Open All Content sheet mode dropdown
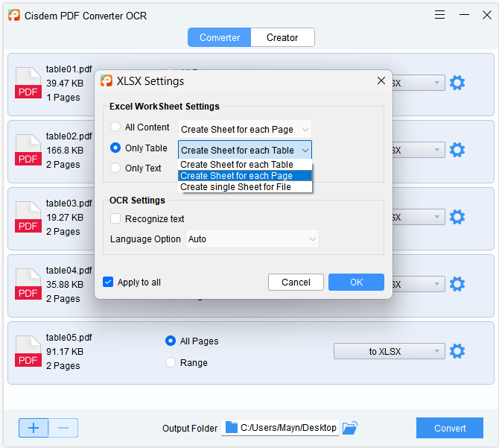499x448 pixels. tap(245, 129)
